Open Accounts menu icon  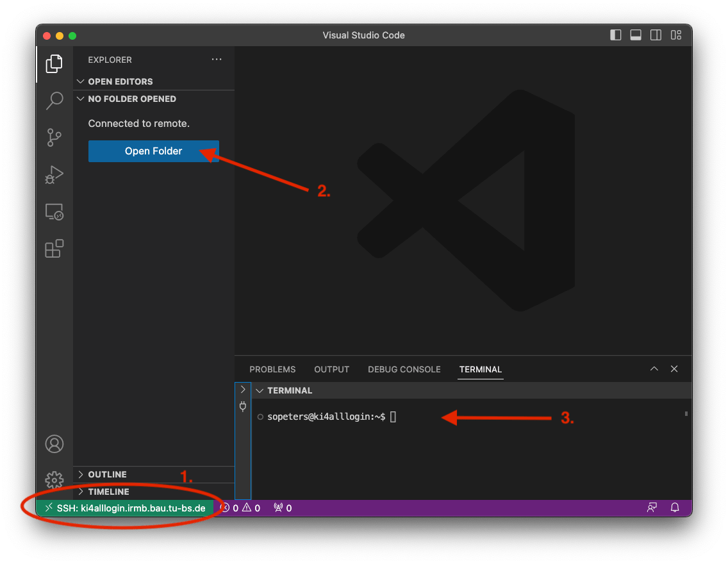pyautogui.click(x=54, y=444)
